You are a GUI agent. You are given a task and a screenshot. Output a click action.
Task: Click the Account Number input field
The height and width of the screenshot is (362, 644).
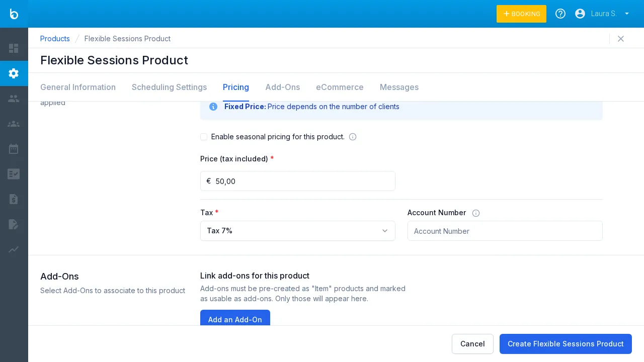(505, 231)
